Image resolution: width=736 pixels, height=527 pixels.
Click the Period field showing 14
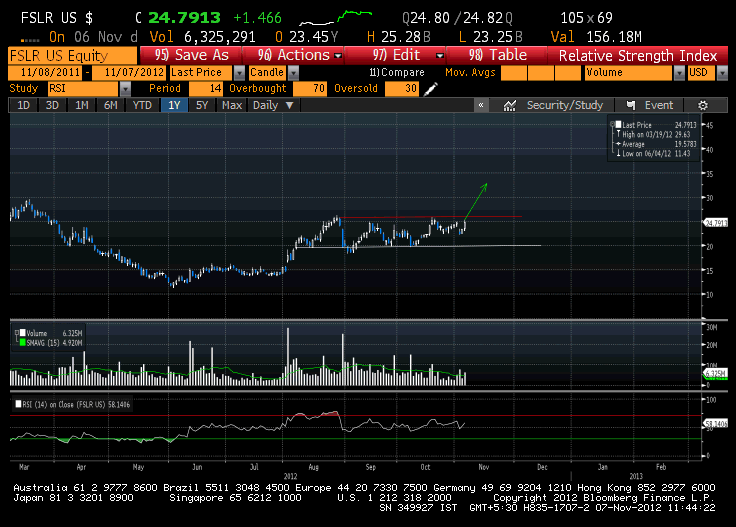tap(206, 89)
